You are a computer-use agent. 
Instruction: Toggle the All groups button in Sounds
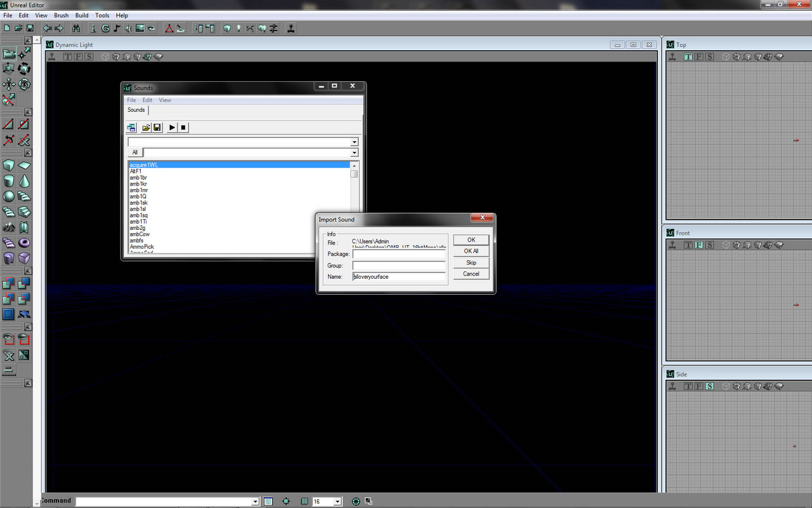pyautogui.click(x=134, y=152)
